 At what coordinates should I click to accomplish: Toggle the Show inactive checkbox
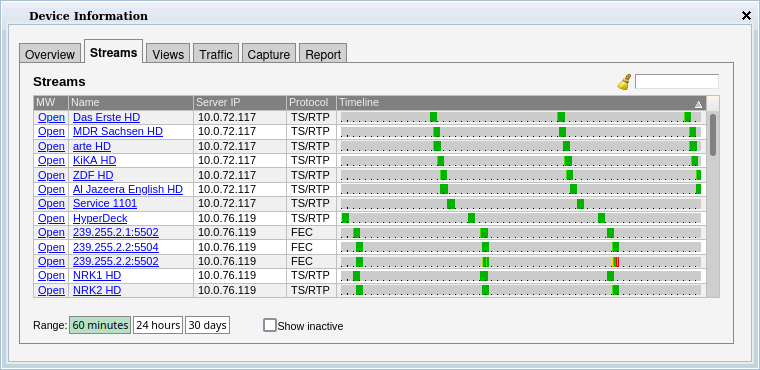[x=269, y=325]
